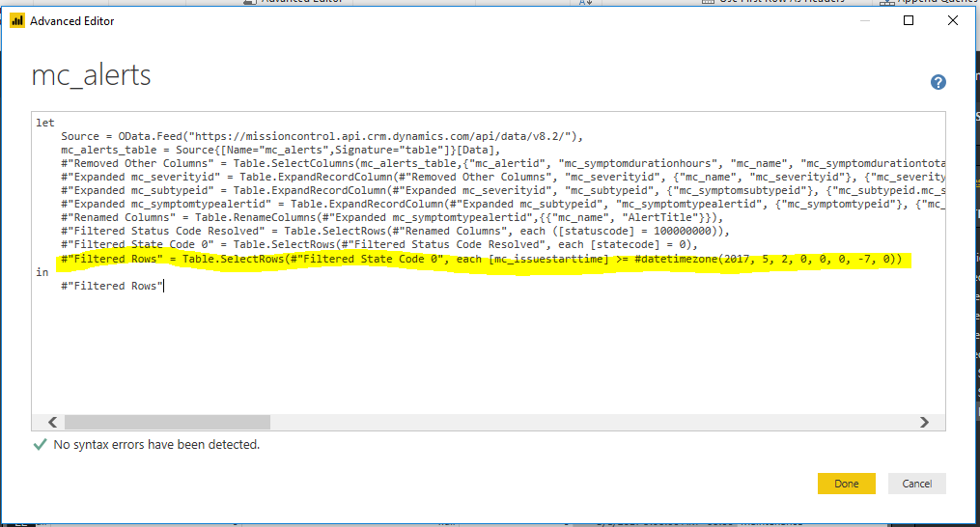Click the #"Filtered Status Code Resolved" line
The image size is (980, 527).
(395, 232)
